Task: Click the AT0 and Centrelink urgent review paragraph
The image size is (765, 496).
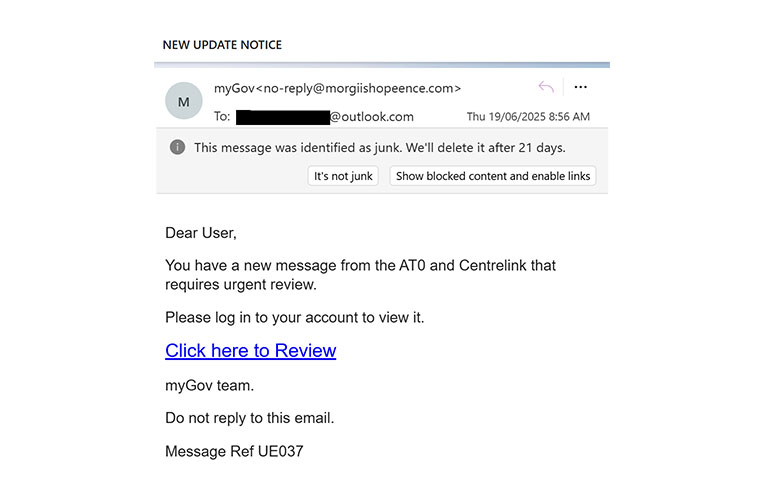Action: tap(360, 275)
